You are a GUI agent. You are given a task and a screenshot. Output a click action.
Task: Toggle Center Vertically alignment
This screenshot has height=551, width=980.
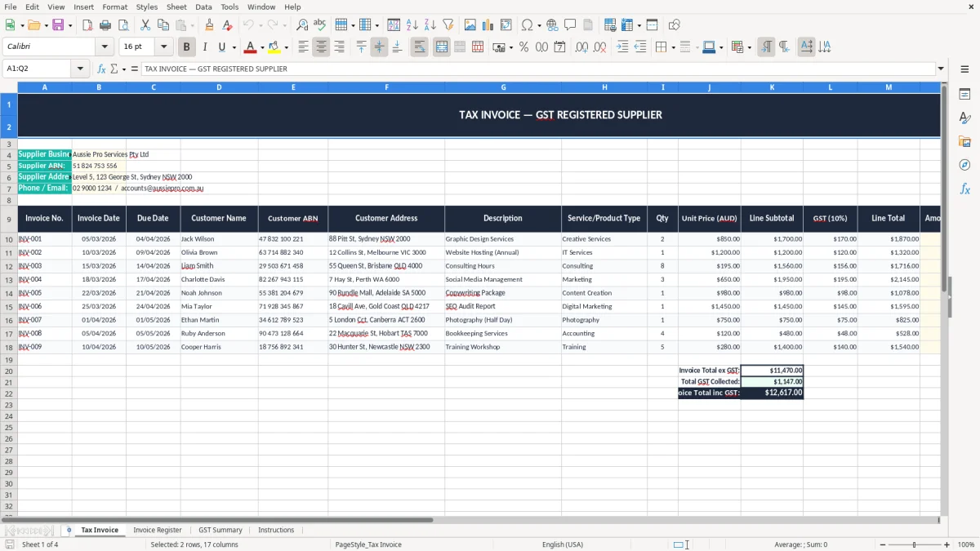pyautogui.click(x=379, y=47)
